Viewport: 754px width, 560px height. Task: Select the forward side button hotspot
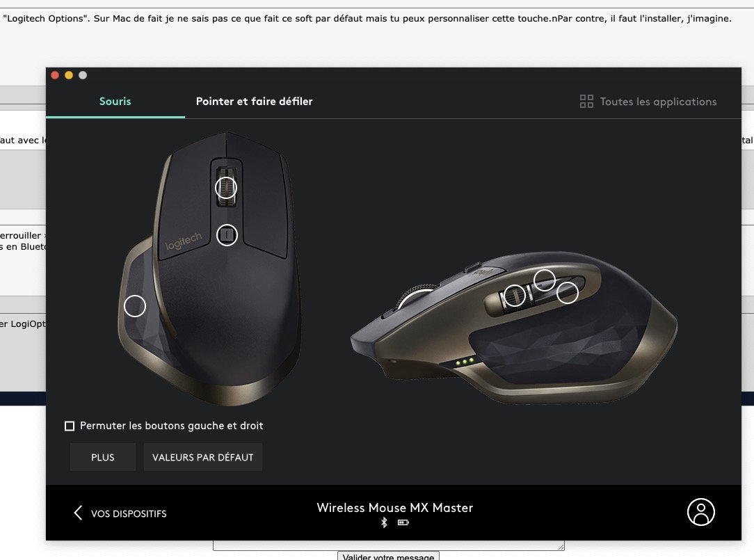pyautogui.click(x=545, y=280)
